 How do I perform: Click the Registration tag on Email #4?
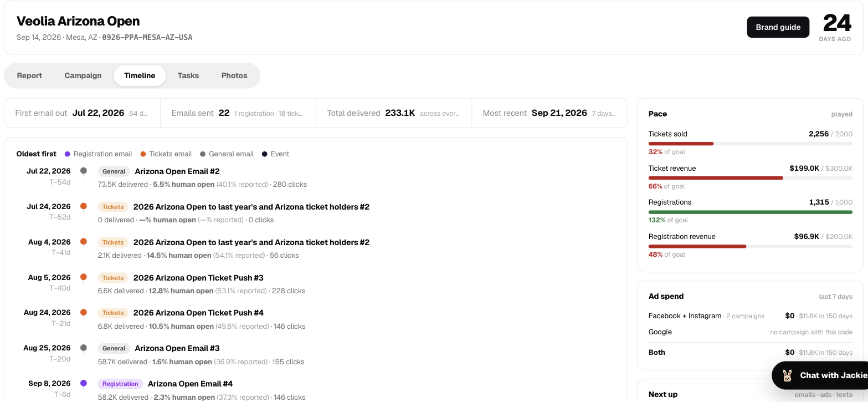tap(120, 384)
